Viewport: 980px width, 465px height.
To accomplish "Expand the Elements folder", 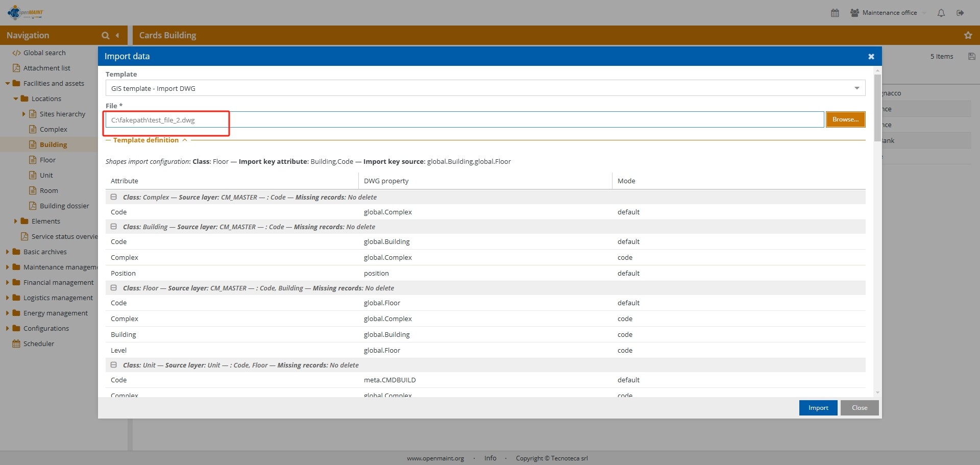I will point(16,221).
